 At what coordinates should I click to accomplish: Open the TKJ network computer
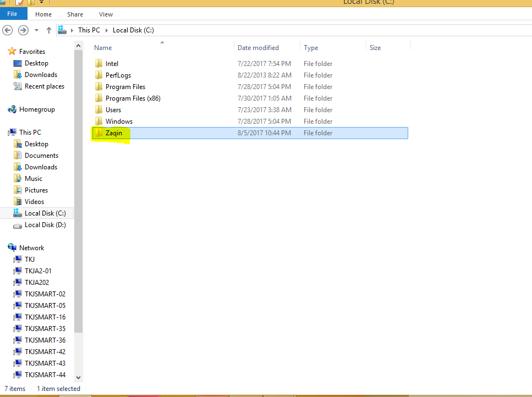(30, 260)
